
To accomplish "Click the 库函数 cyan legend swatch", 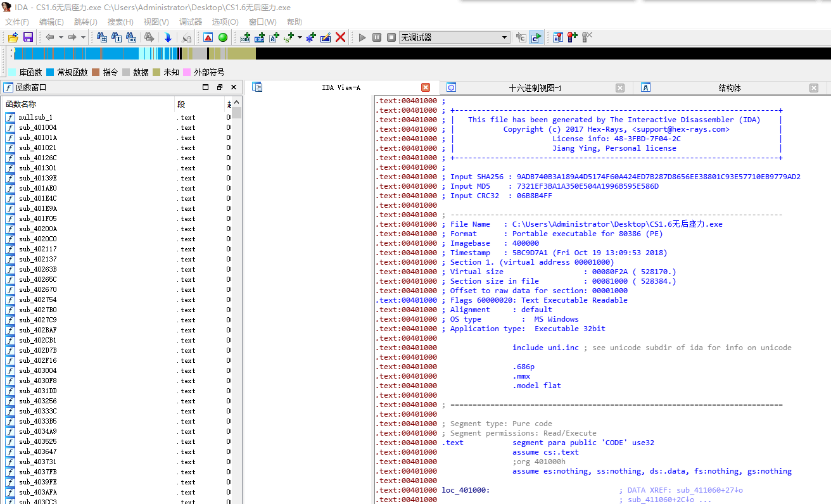I will pos(12,72).
